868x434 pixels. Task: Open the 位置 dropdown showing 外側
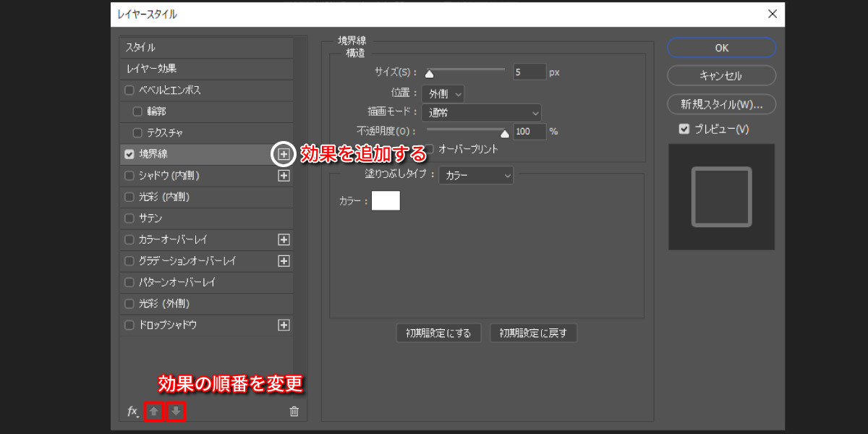pos(443,93)
